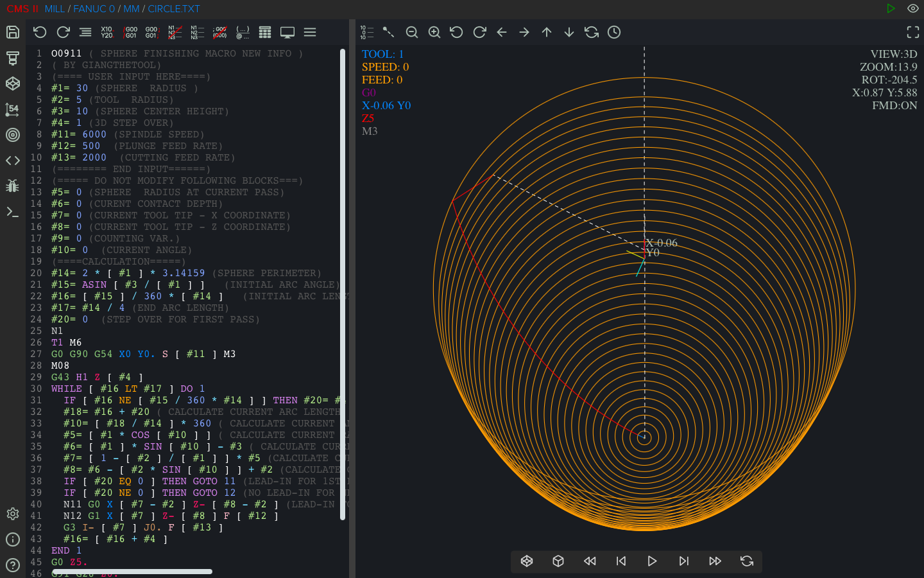924x578 pixels.
Task: Switch to solid cube view in playback bar
Action: pyautogui.click(x=558, y=561)
